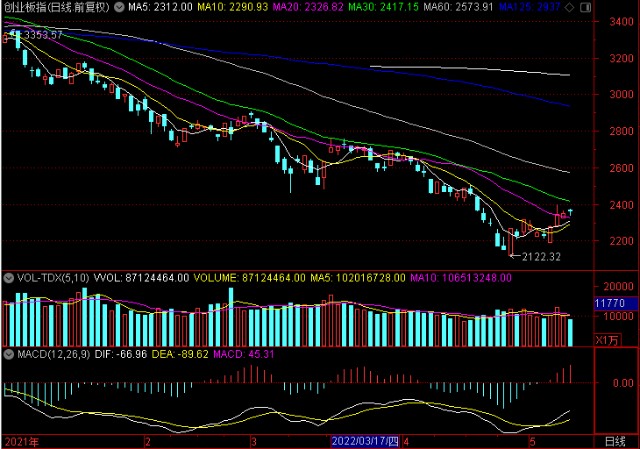Click the 2022/03/17 date marker on timeline
640x449 pixels.
click(365, 442)
